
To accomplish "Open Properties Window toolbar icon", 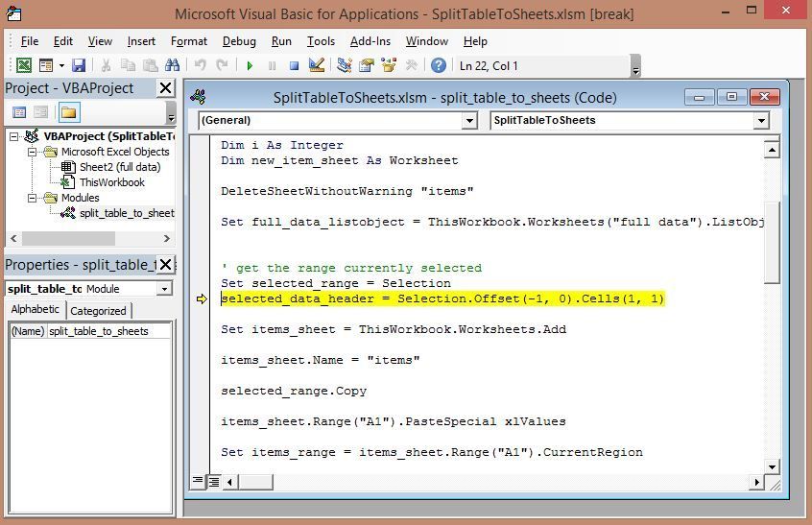I will pos(366,66).
